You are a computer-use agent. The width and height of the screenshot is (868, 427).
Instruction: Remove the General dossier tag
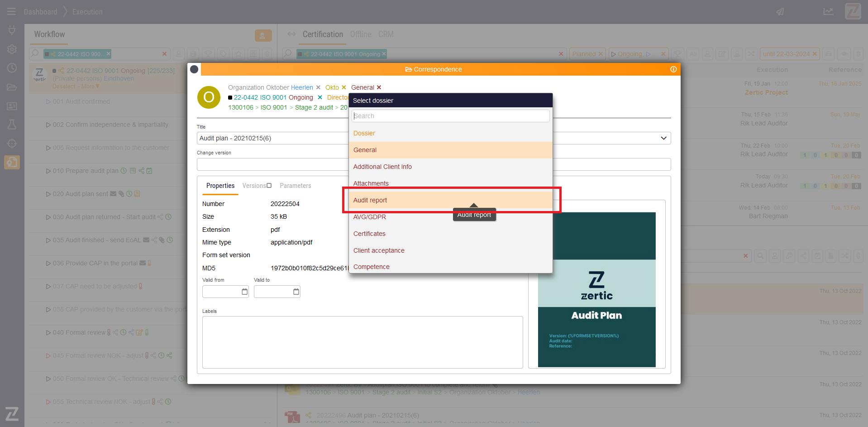(x=379, y=87)
